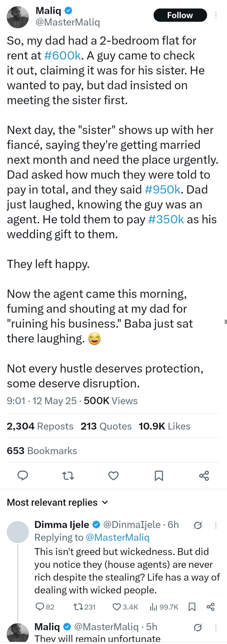Share the main tweet

[204, 476]
